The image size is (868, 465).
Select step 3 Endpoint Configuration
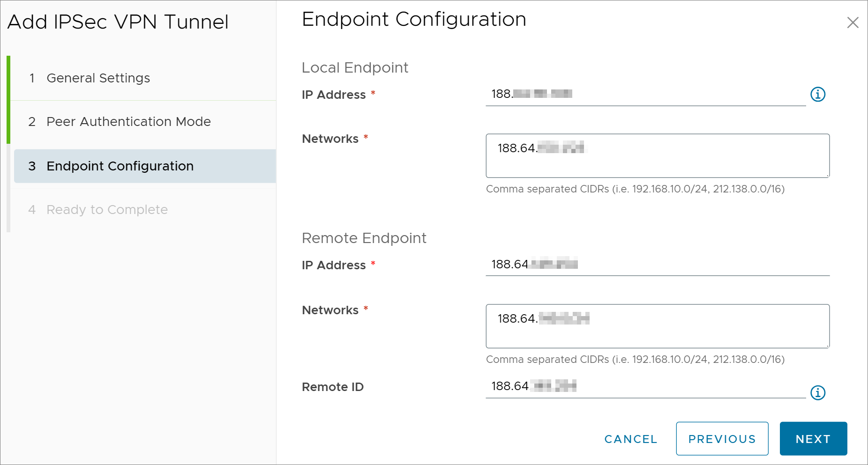coord(145,166)
